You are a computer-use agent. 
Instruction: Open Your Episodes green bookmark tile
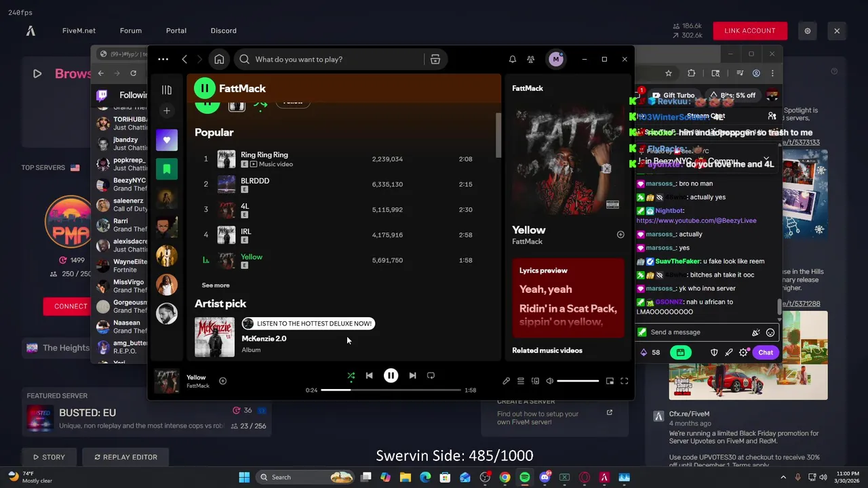click(167, 169)
